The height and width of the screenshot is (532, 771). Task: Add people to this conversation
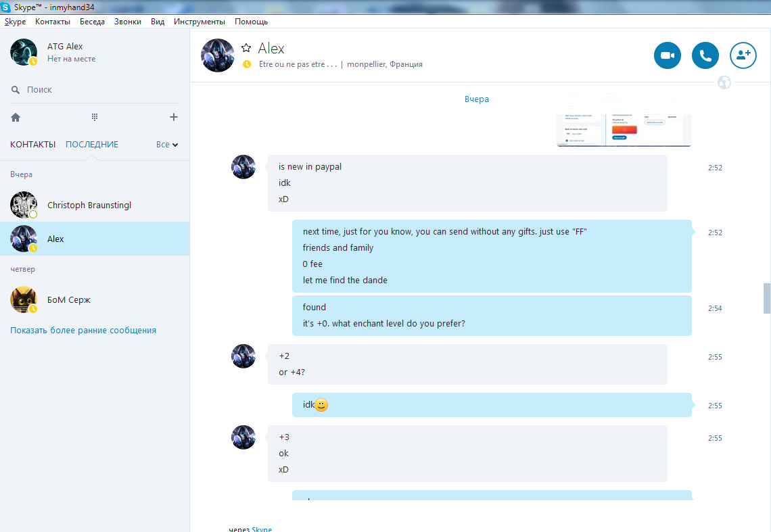[x=743, y=55]
